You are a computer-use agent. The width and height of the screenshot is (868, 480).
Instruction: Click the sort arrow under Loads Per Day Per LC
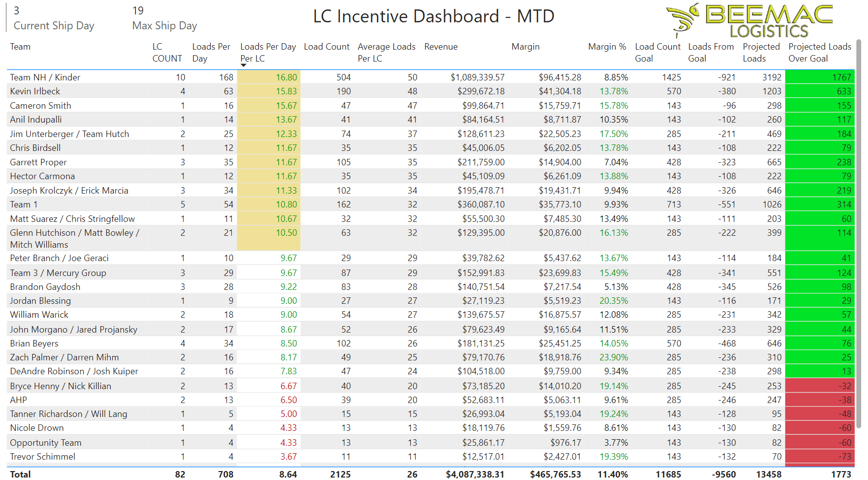(243, 65)
